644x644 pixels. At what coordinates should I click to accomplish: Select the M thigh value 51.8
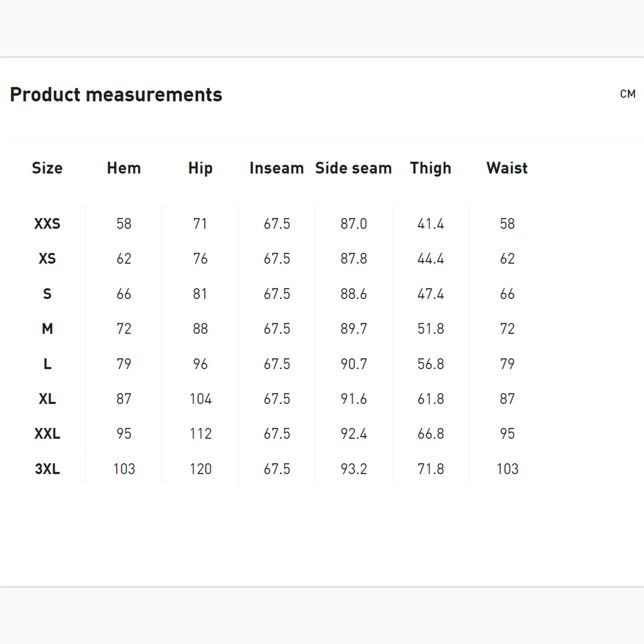click(430, 329)
